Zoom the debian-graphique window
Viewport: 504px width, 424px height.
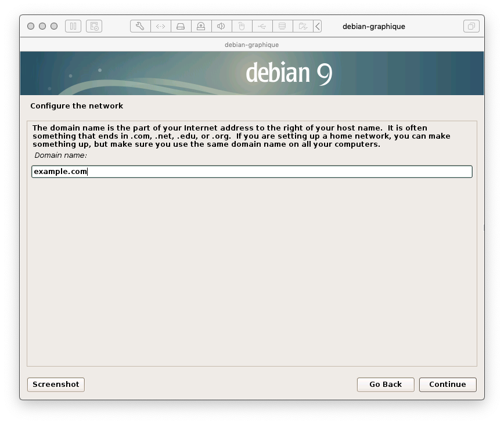click(x=54, y=26)
